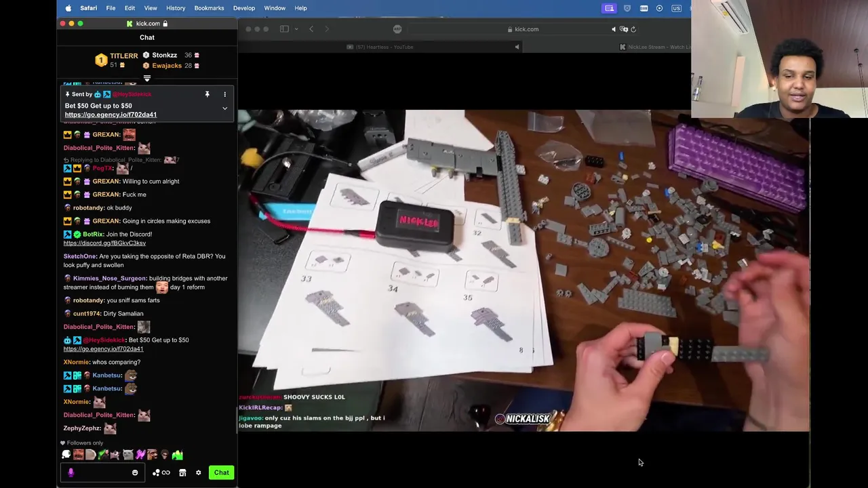Click cunt1974 username in chat
The image size is (868, 488).
(x=87, y=314)
